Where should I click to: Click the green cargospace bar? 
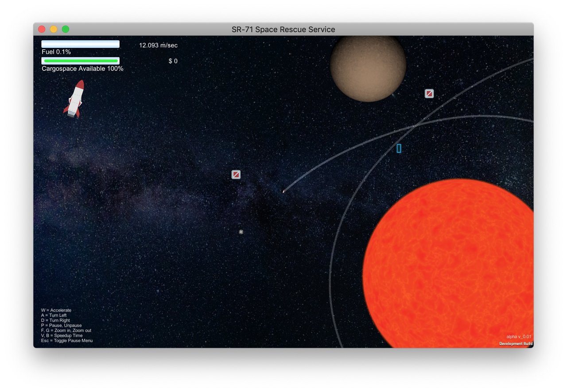point(81,61)
